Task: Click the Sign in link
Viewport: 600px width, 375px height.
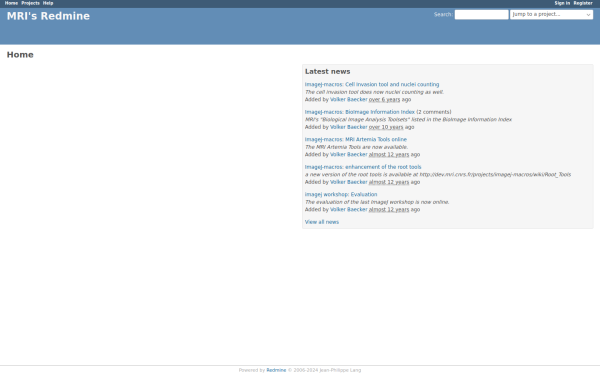Action: tap(562, 3)
